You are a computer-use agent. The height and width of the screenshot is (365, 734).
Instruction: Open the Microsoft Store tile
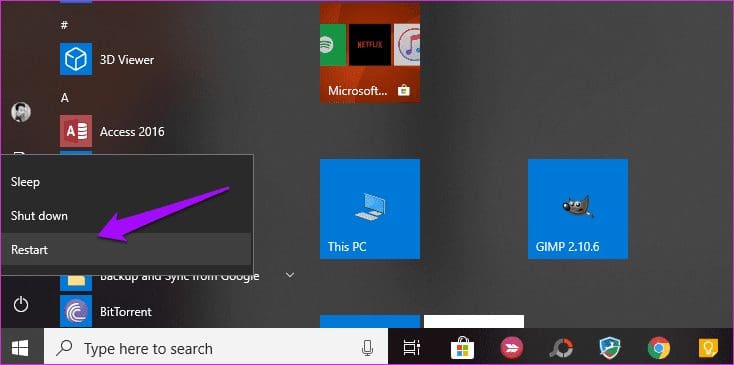click(x=370, y=52)
